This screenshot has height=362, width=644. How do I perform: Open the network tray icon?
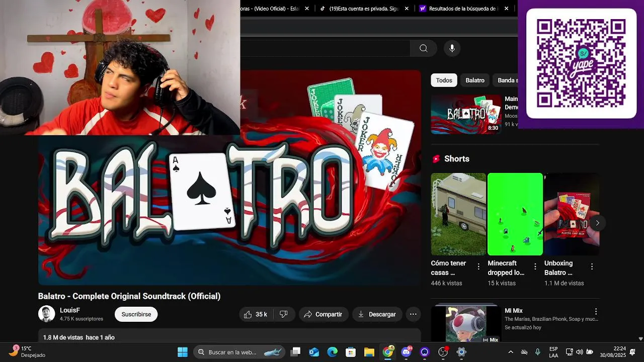coord(570,352)
